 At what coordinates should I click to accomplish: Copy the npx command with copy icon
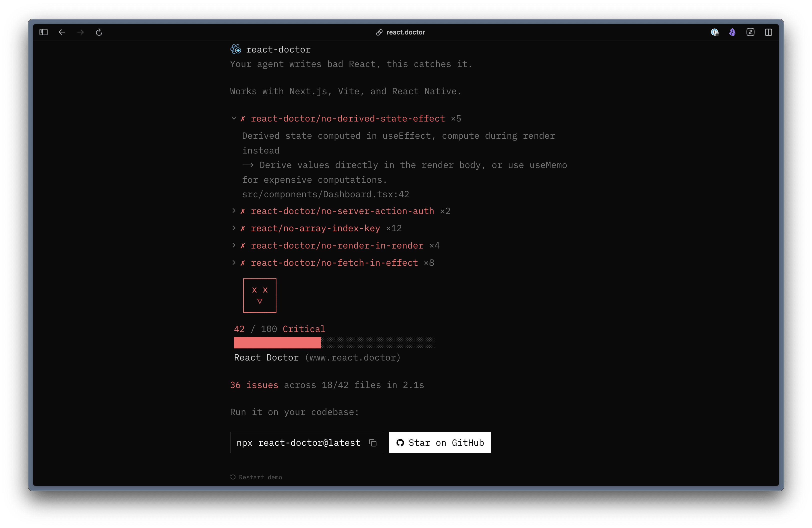[x=372, y=443]
